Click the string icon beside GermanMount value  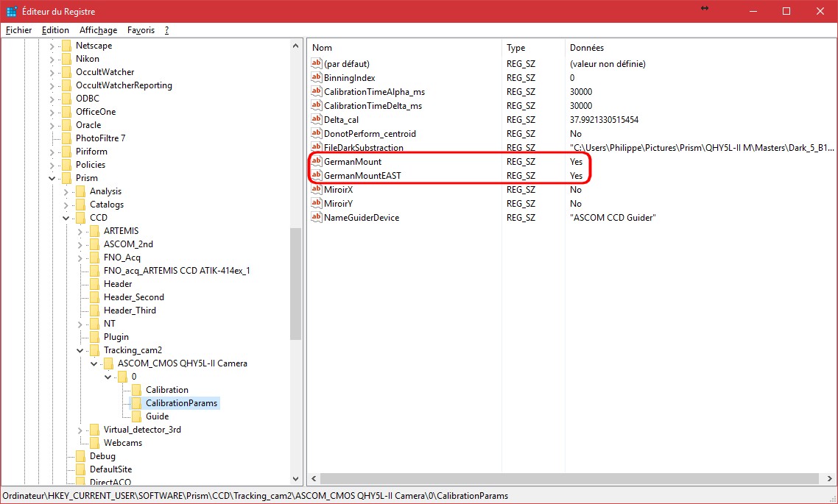(x=317, y=162)
